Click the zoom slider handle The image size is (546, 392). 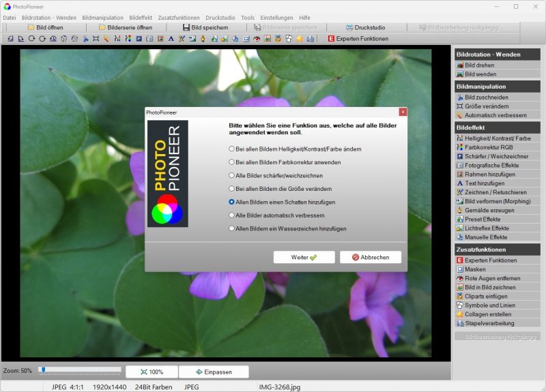pos(42,370)
